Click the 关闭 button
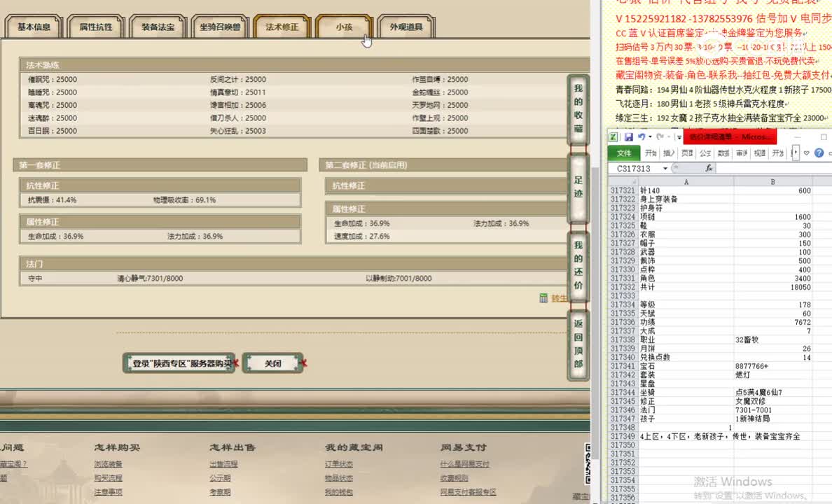This screenshot has width=832, height=504. pos(272,363)
